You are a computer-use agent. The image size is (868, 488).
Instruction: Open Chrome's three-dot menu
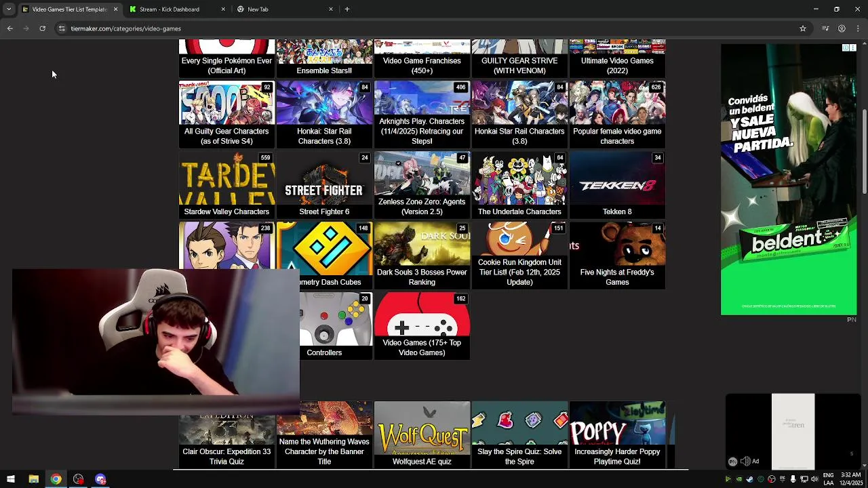pyautogui.click(x=859, y=28)
